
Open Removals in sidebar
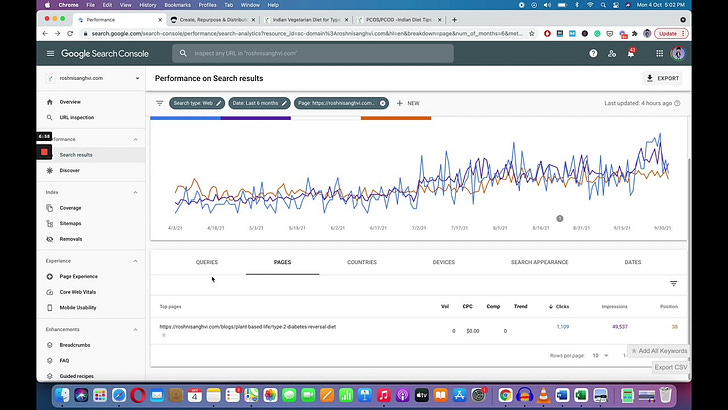(x=71, y=239)
